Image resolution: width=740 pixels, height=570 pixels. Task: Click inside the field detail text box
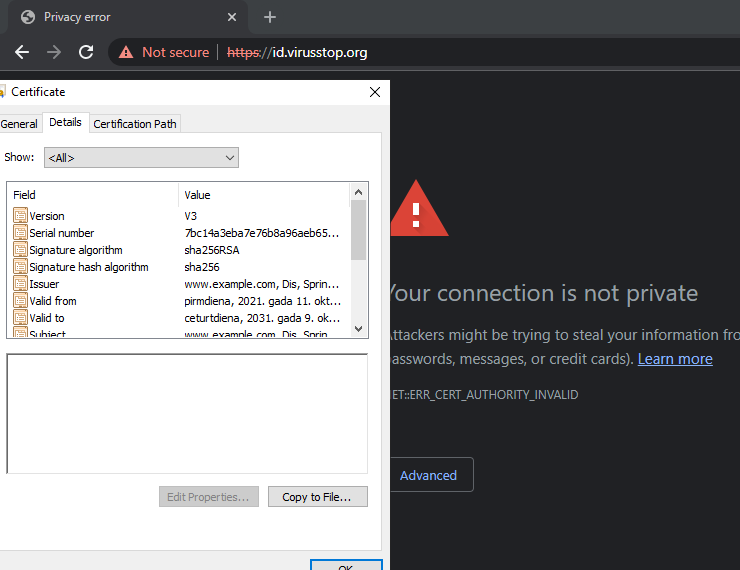pyautogui.click(x=187, y=414)
